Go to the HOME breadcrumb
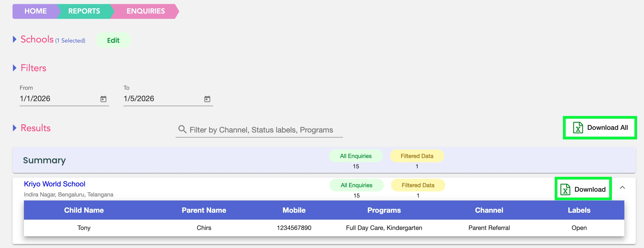 point(36,11)
